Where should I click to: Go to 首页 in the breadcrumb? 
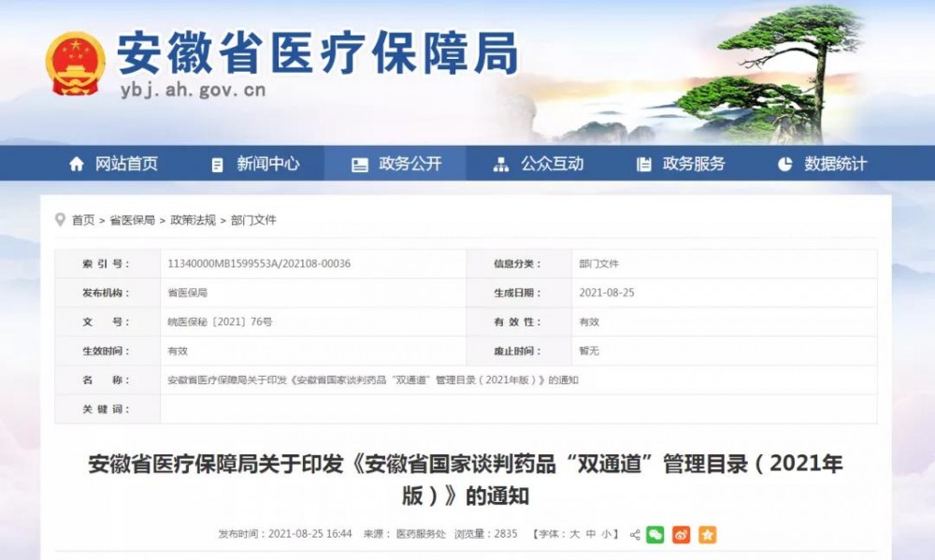coord(83,220)
